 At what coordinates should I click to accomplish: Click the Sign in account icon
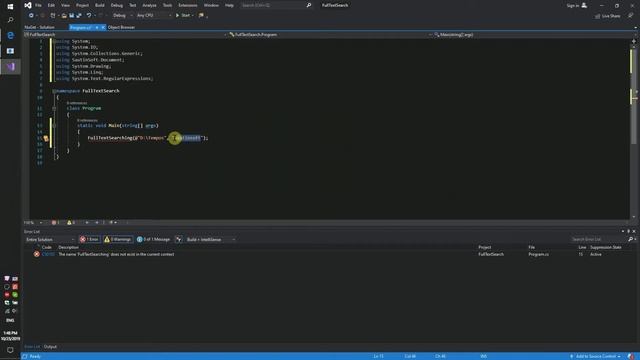[x=584, y=5]
